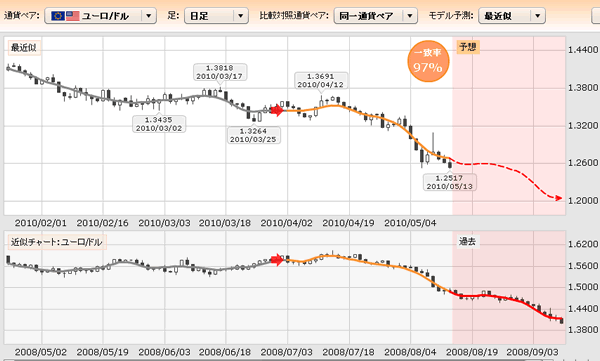Click the EU and US flag icons
Screen dimensions: 600x361
pyautogui.click(x=65, y=16)
